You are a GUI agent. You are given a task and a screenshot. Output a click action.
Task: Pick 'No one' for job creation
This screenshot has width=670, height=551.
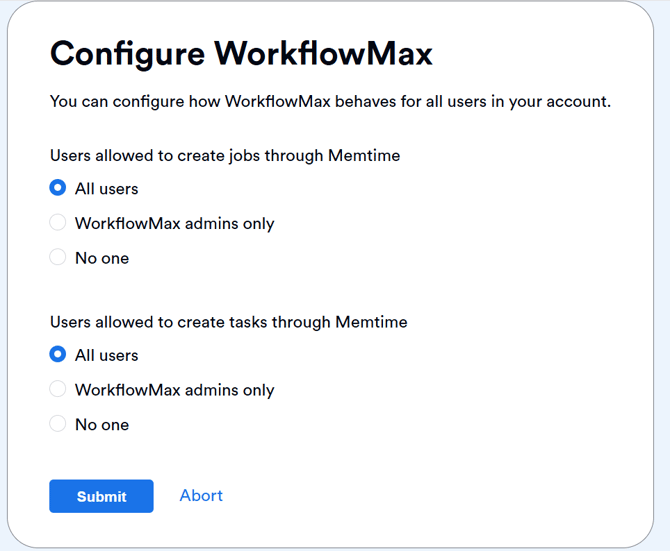coord(58,257)
